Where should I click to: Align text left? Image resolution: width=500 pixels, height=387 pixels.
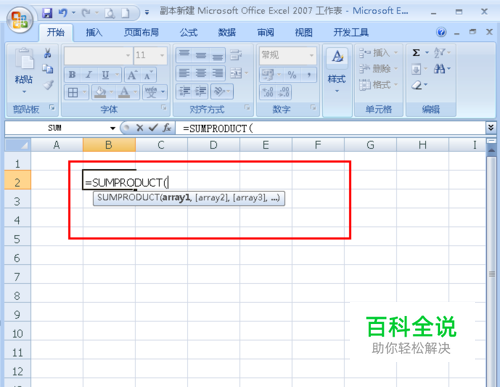pos(184,73)
